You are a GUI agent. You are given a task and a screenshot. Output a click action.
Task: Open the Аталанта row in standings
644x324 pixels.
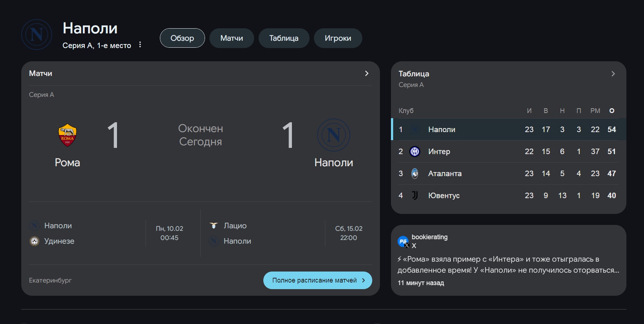tap(509, 174)
